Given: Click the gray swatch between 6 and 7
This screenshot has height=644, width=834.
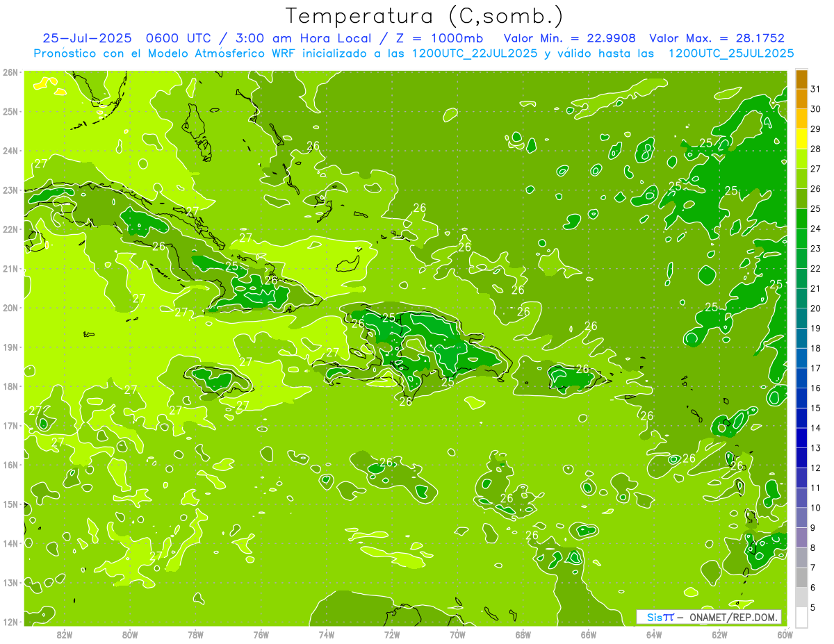Looking at the screenshot, I should [801, 577].
